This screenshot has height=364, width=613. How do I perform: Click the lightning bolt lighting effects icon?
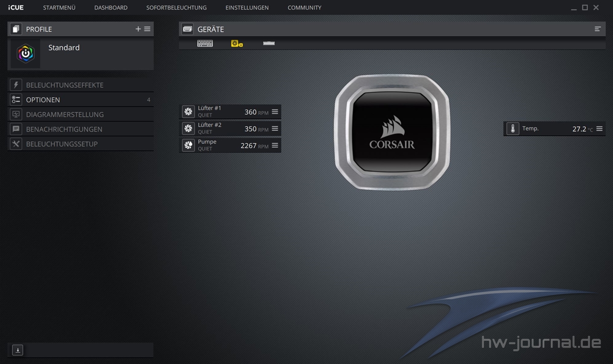tap(16, 85)
